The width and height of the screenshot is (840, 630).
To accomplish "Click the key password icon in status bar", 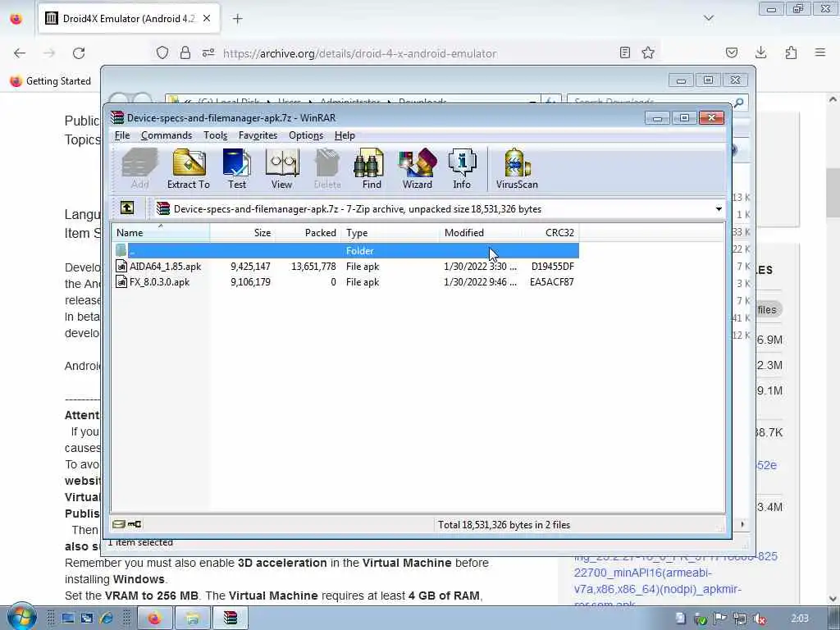I will click(135, 524).
